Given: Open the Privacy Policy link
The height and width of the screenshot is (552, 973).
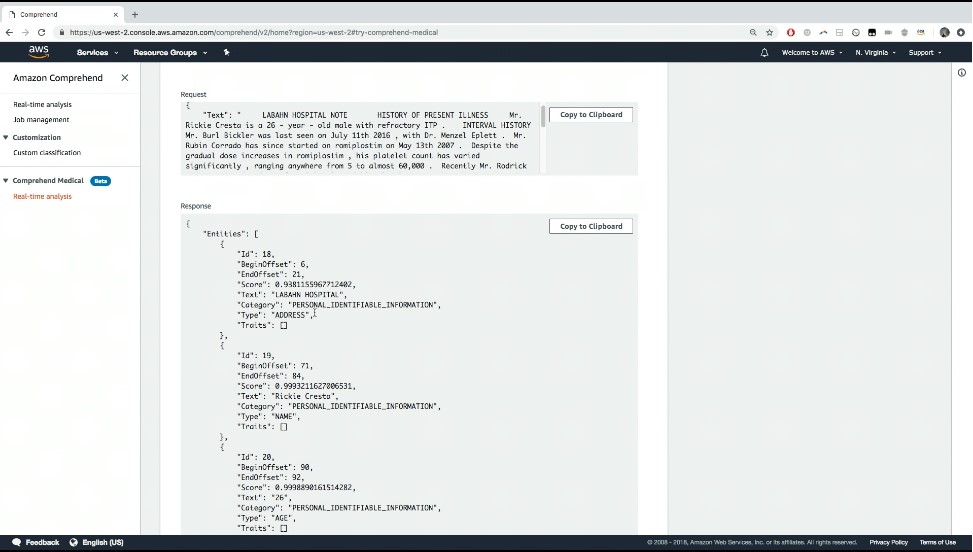Looking at the screenshot, I should (x=888, y=542).
